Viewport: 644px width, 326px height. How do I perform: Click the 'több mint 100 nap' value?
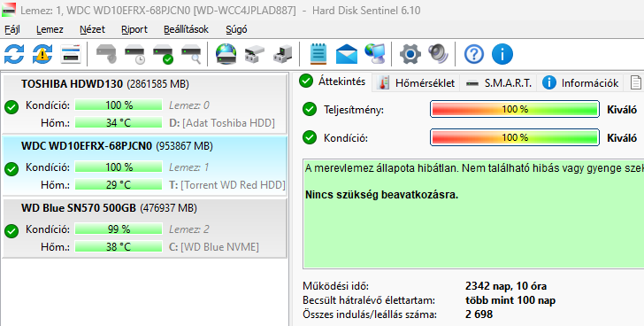tap(510, 300)
